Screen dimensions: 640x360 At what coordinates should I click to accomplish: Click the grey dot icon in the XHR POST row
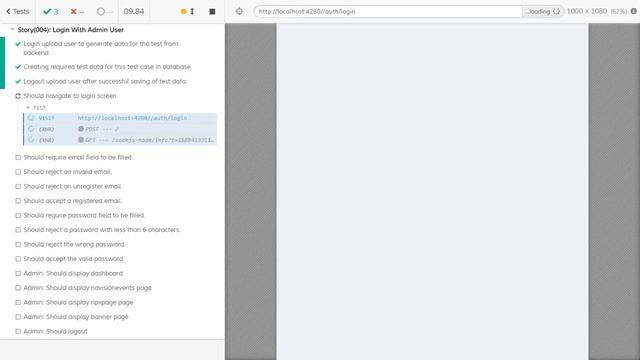pyautogui.click(x=81, y=129)
